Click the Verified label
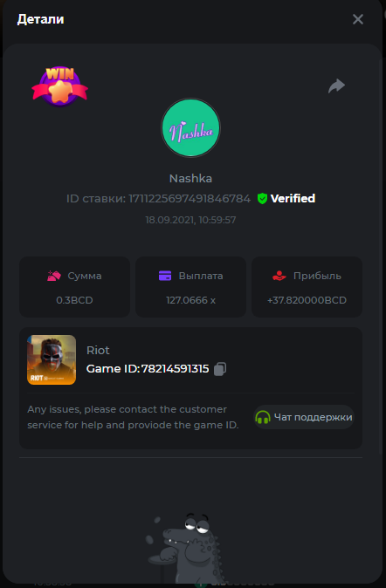This screenshot has height=588, width=386. [x=293, y=198]
